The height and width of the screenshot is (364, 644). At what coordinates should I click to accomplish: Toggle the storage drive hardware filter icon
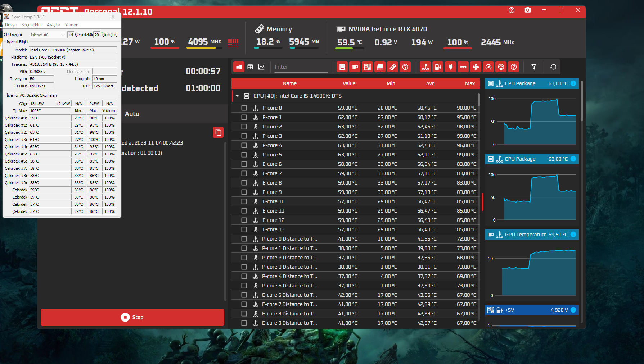pyautogui.click(x=380, y=67)
